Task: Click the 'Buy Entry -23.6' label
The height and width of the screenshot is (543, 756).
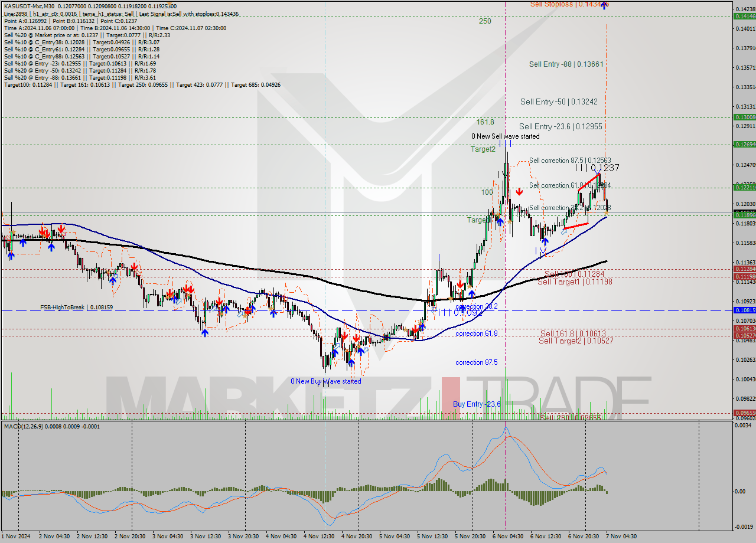Action: [477, 404]
